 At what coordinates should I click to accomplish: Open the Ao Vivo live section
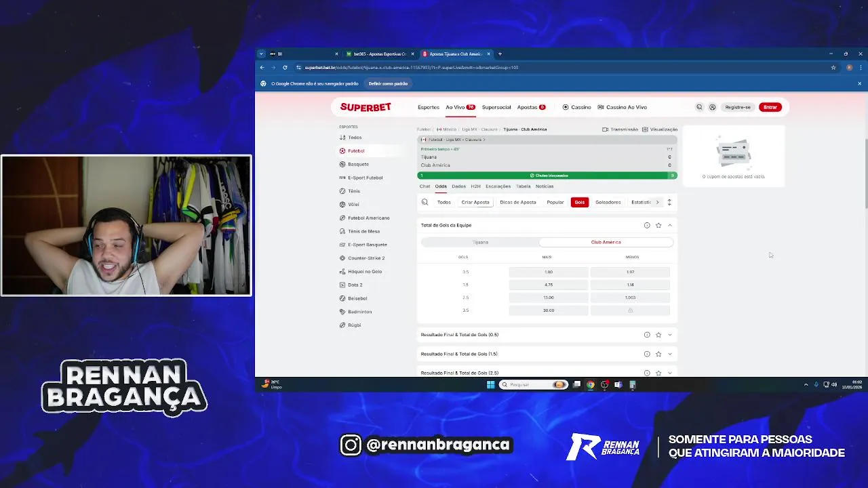[460, 107]
